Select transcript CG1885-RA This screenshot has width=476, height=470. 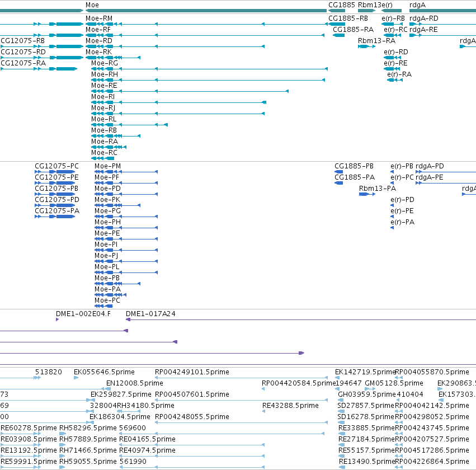tap(354, 30)
